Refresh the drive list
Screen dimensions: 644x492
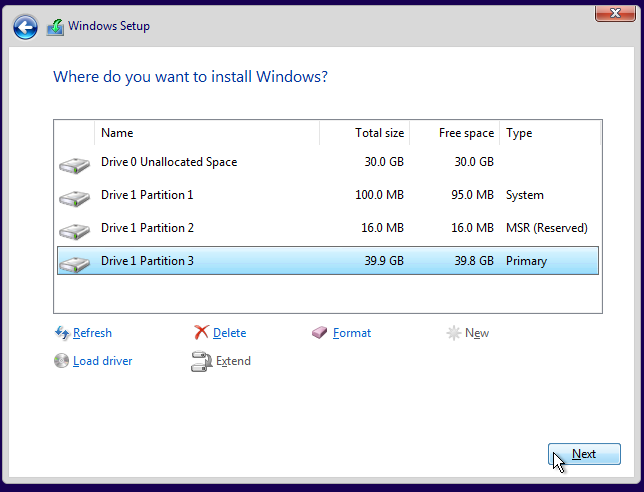coord(92,333)
